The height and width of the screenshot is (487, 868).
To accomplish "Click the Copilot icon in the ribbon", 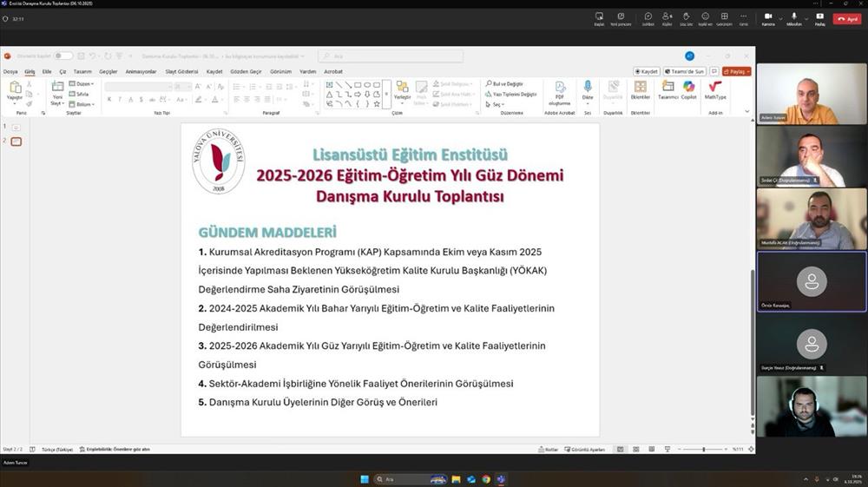I will [x=688, y=89].
